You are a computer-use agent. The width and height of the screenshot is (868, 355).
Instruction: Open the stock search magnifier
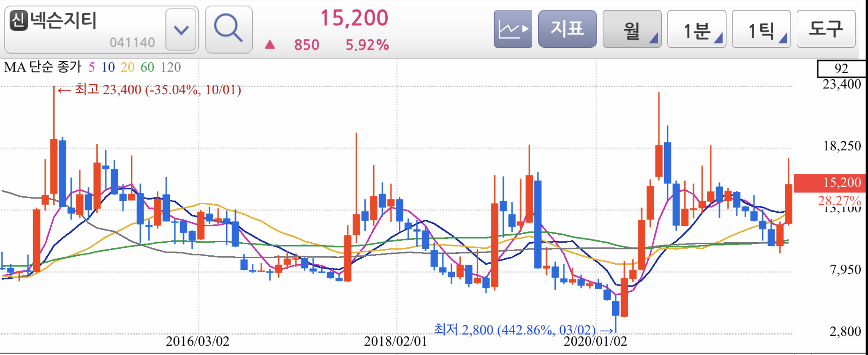[x=229, y=29]
